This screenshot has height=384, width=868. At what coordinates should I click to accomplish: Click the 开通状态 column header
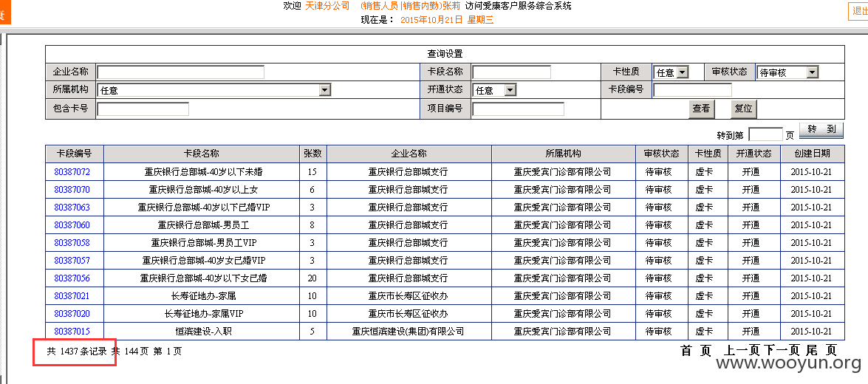point(753,154)
